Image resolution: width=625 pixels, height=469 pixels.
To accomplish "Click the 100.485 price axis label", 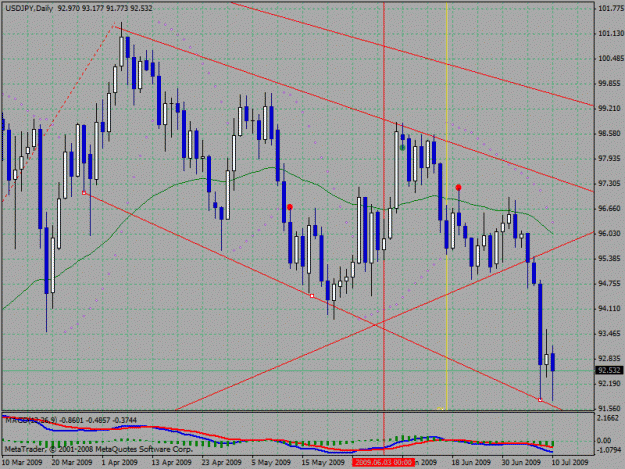I will 611,59.
